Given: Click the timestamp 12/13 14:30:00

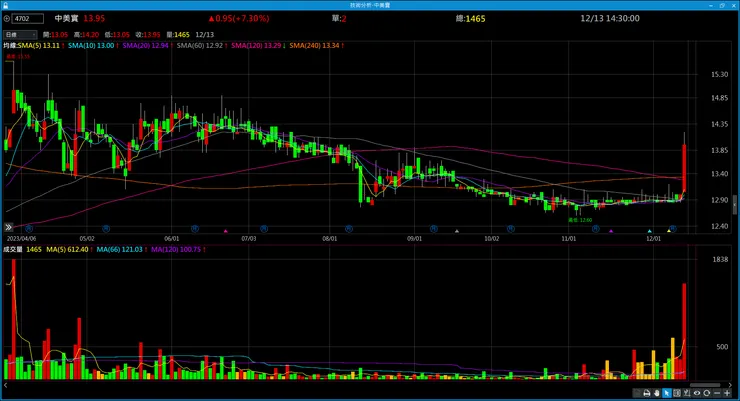Looking at the screenshot, I should (x=610, y=18).
